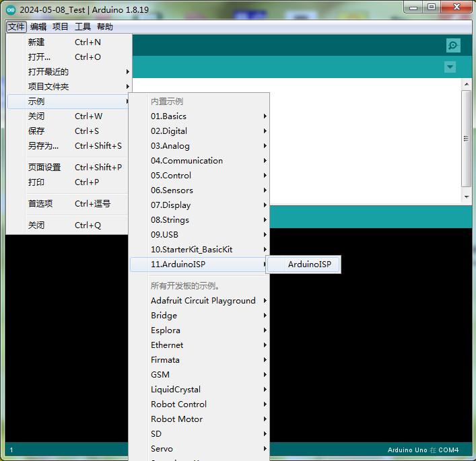Open 页面设置 from file menu
The width and height of the screenshot is (476, 461).
click(x=69, y=168)
